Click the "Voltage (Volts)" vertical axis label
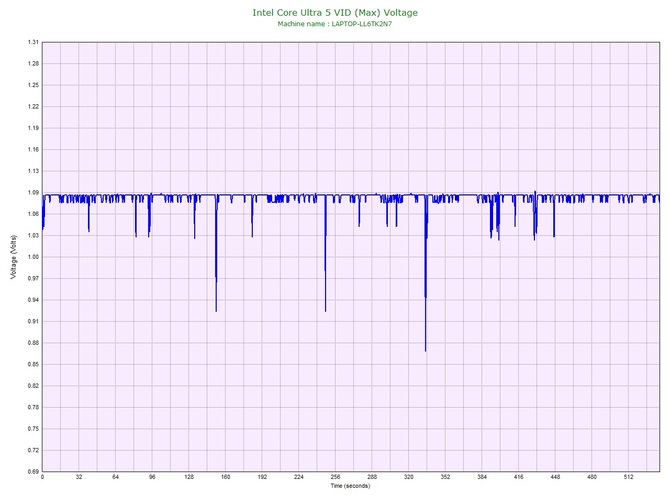This screenshot has height=503, width=670. tap(13, 257)
